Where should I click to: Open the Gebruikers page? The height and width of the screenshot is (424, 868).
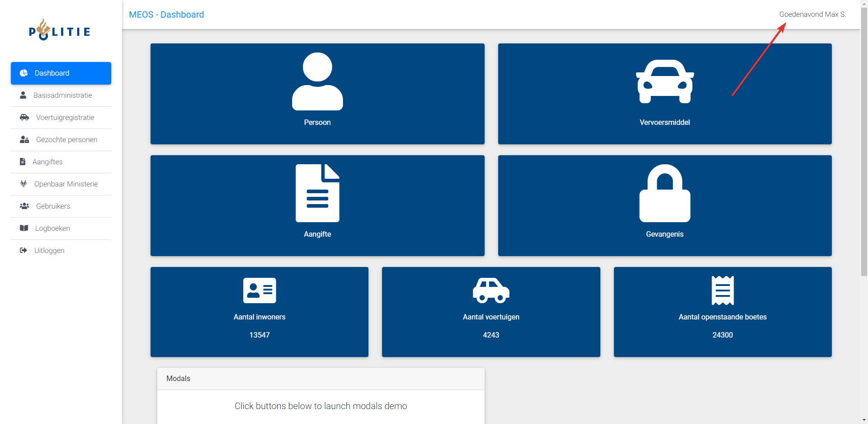tap(53, 206)
